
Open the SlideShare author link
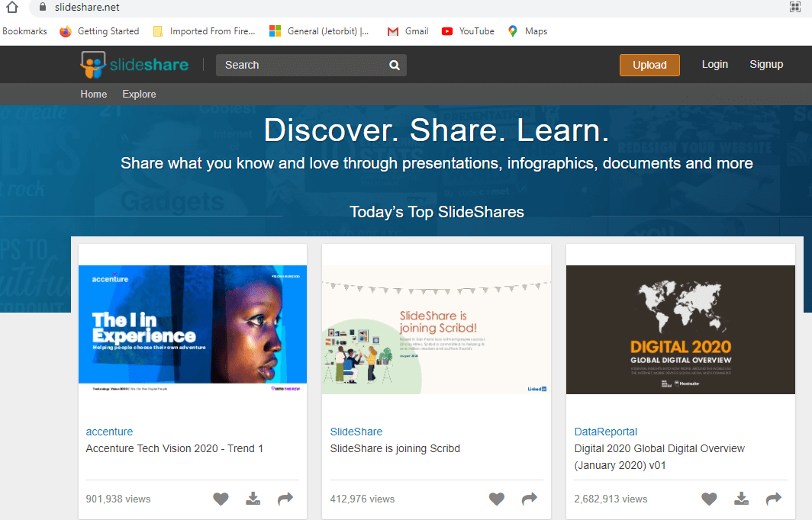[356, 432]
